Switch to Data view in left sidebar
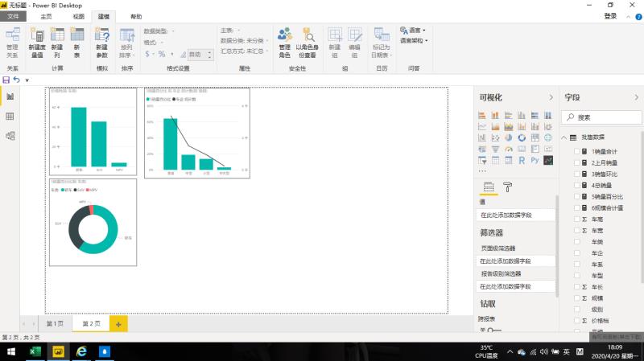This screenshot has width=644, height=361. tap(10, 117)
